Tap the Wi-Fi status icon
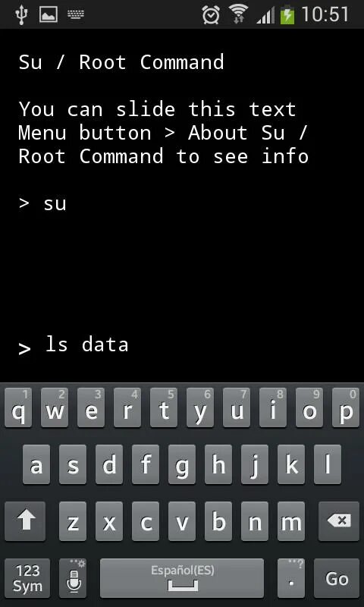Viewport: 364px width, 607px height. point(238,14)
